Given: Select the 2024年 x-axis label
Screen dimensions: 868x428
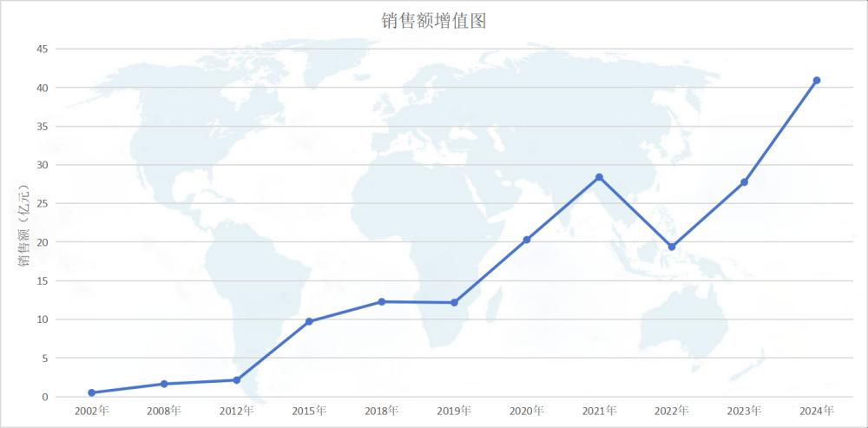Looking at the screenshot, I should [817, 411].
